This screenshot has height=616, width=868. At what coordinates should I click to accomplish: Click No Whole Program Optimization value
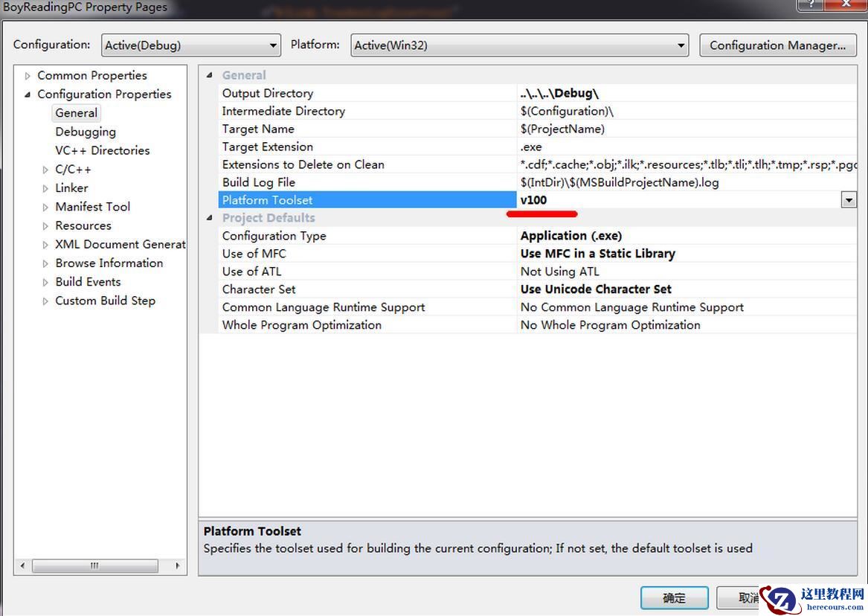click(610, 325)
